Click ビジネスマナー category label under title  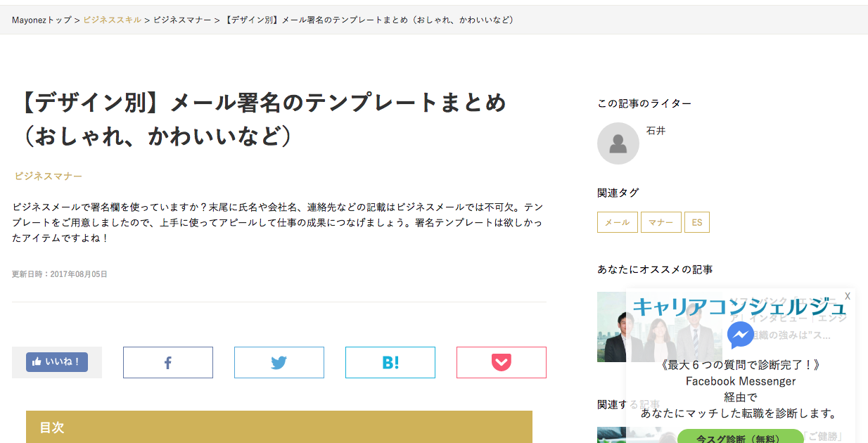click(49, 176)
